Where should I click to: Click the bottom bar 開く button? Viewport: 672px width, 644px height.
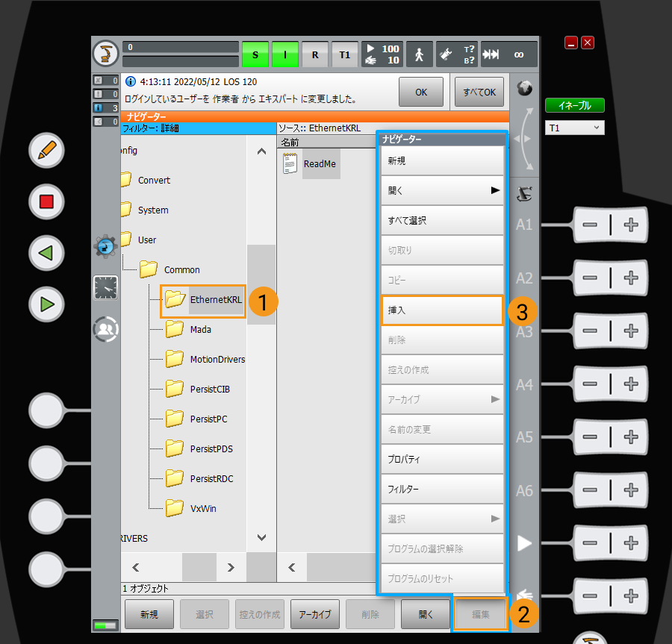426,614
